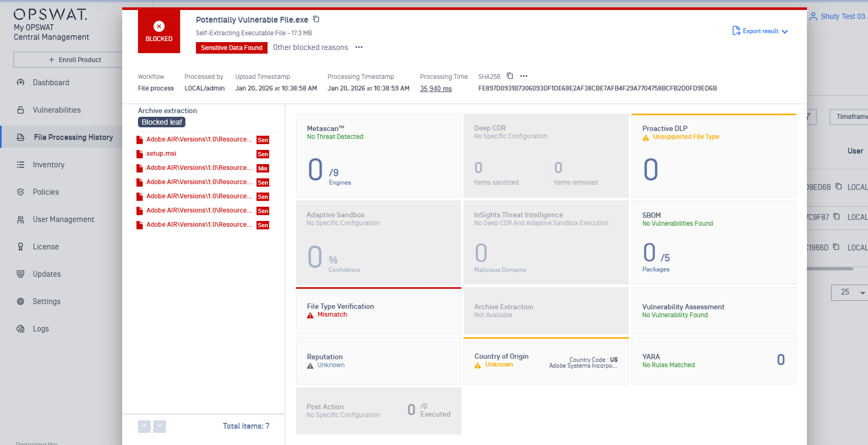The width and height of the screenshot is (868, 445).
Task: Click the Dashboard sidebar icon
Action: point(21,83)
